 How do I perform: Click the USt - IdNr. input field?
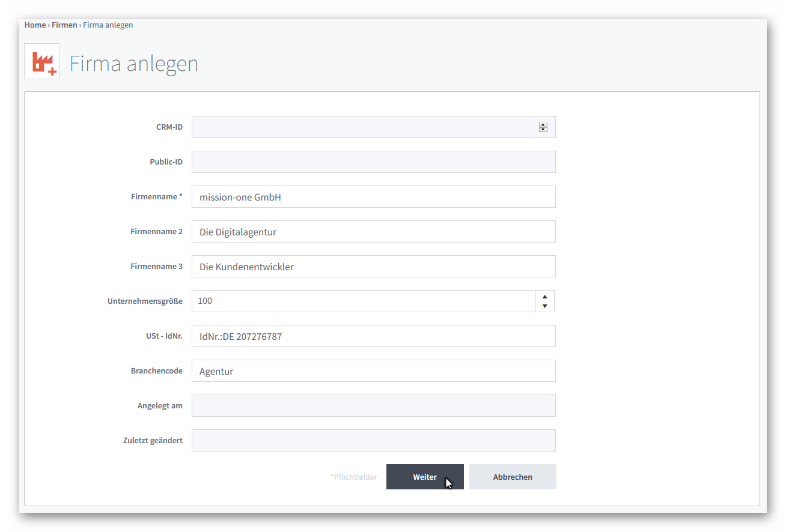(373, 336)
